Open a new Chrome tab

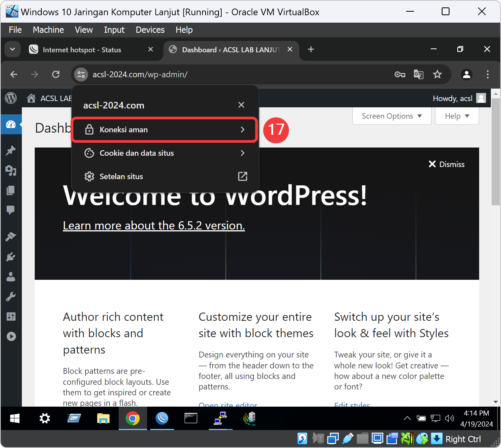tap(311, 49)
